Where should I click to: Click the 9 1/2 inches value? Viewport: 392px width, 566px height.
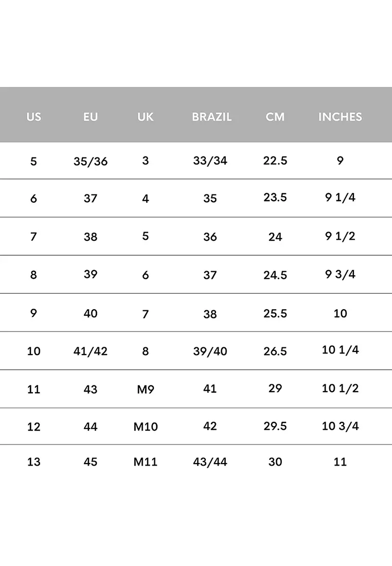click(x=340, y=236)
